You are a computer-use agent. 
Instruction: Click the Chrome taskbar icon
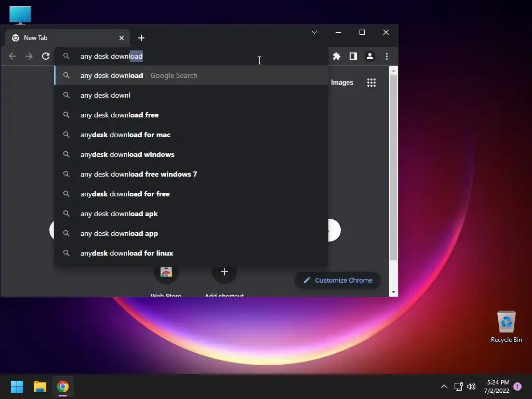pyautogui.click(x=63, y=387)
